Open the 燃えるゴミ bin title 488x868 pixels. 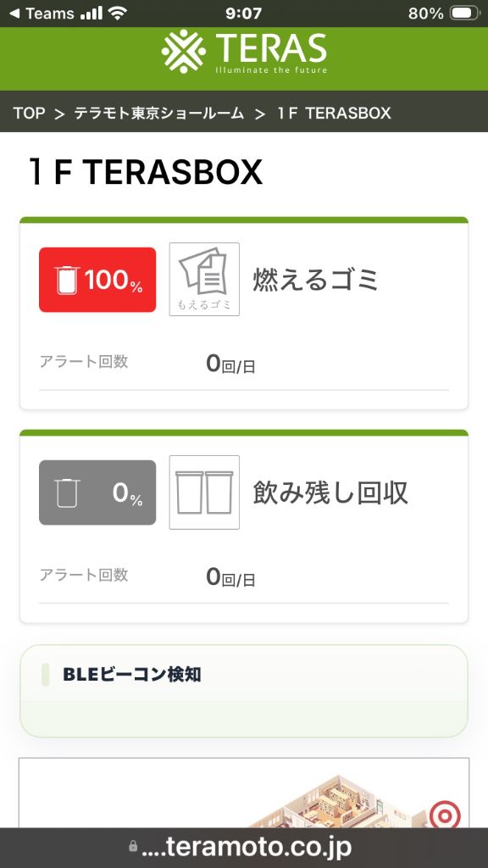coord(316,280)
